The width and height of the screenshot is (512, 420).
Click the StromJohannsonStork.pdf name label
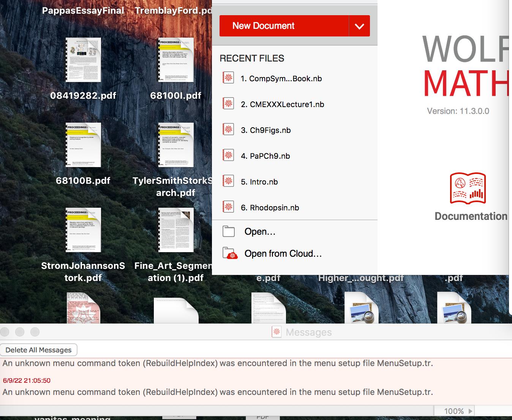[83, 272]
